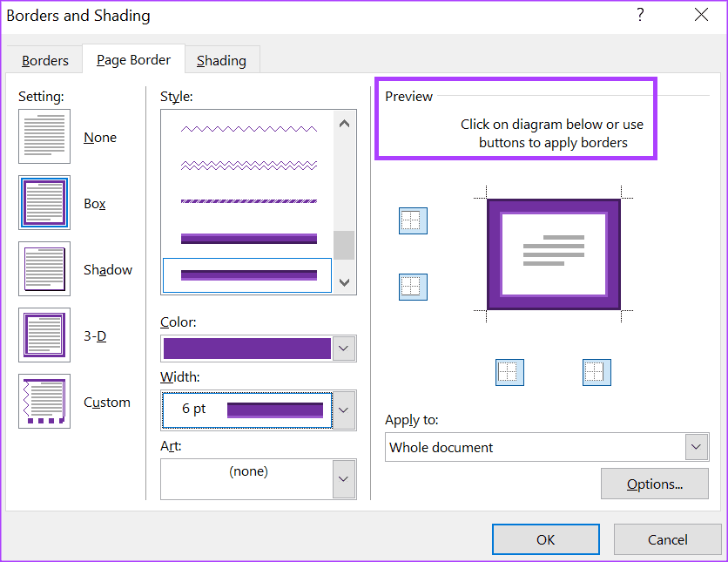
Task: Select the diagonal striped line style
Action: click(x=248, y=201)
